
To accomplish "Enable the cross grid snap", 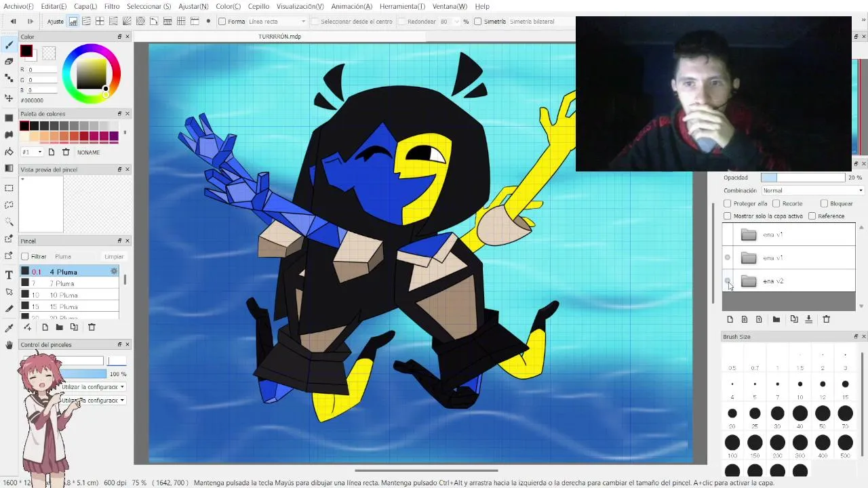I will coord(100,21).
